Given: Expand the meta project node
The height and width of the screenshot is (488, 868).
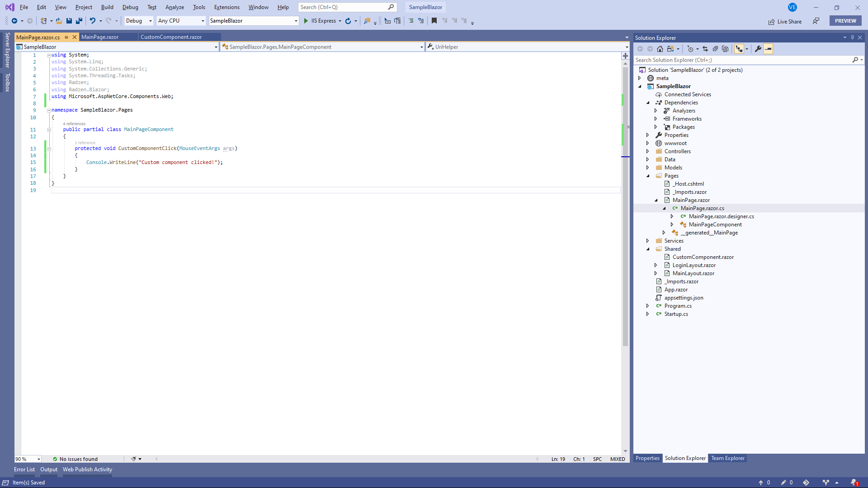Looking at the screenshot, I should [640, 78].
